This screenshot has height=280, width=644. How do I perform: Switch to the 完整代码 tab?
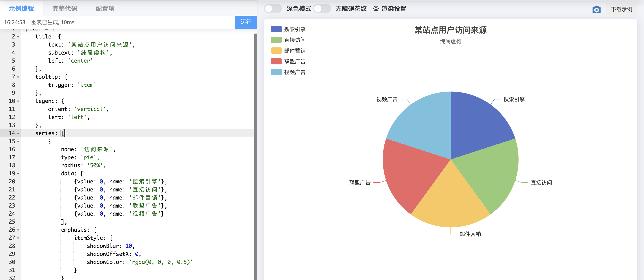point(64,8)
